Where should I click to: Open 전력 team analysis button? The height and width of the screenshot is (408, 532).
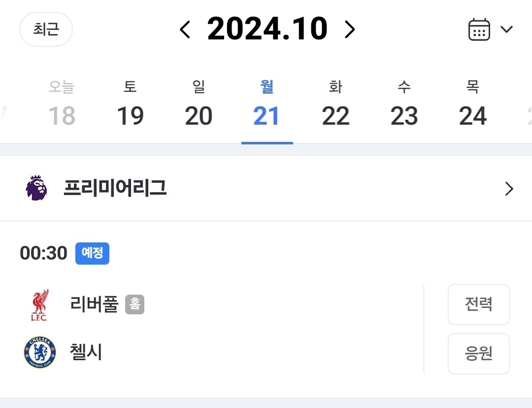(x=478, y=305)
